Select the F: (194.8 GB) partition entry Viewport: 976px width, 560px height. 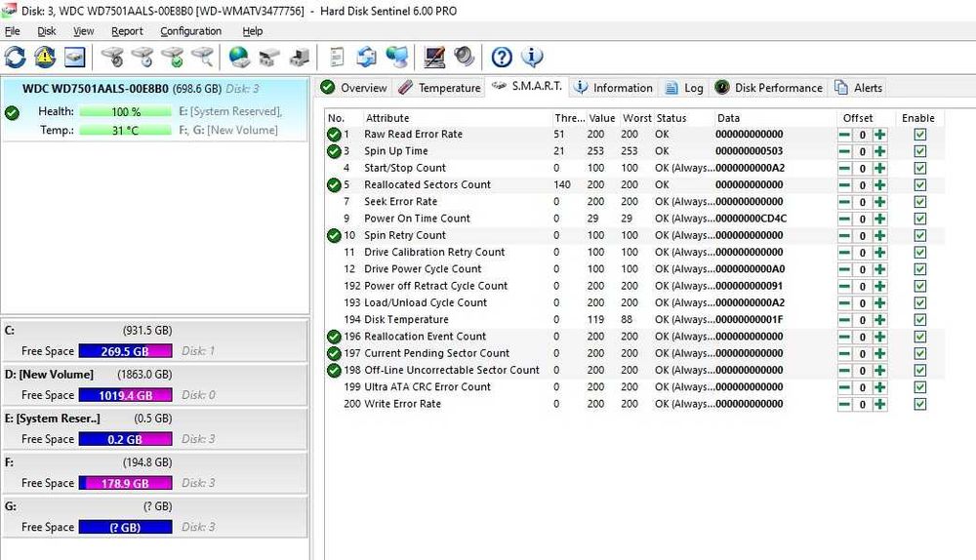point(154,472)
